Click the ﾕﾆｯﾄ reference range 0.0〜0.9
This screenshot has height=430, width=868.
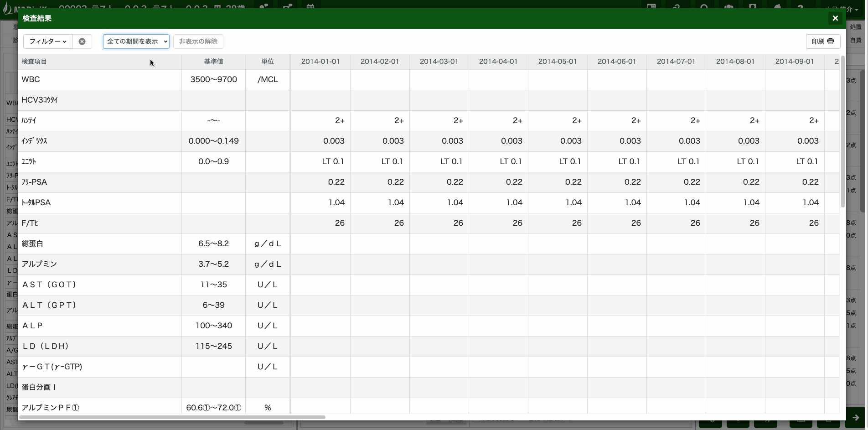pyautogui.click(x=213, y=161)
